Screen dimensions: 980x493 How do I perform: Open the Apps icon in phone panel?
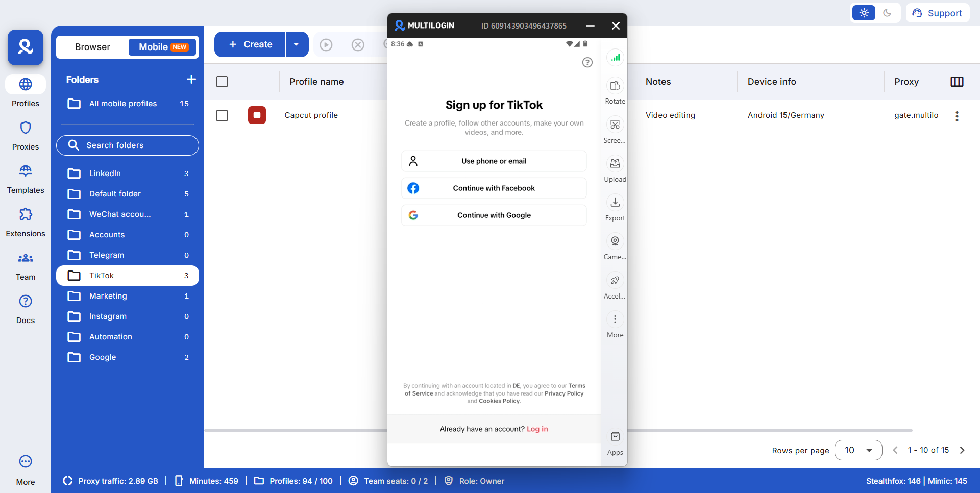[615, 437]
